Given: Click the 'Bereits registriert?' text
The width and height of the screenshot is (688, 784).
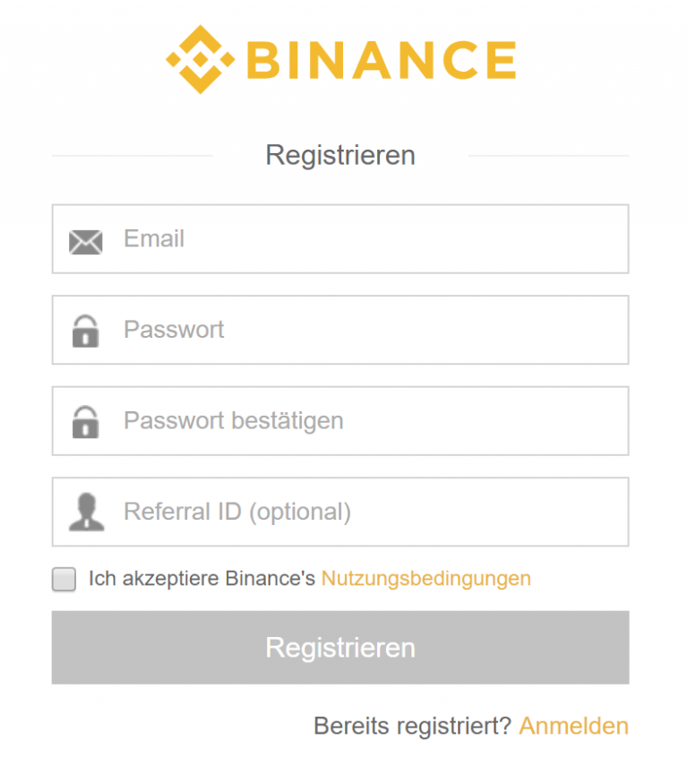Looking at the screenshot, I should coord(412,726).
